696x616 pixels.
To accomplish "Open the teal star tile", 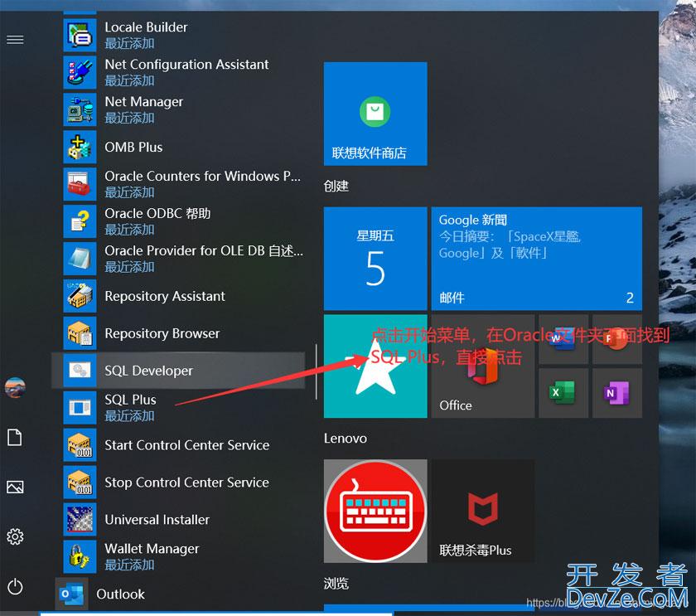I will click(x=375, y=366).
